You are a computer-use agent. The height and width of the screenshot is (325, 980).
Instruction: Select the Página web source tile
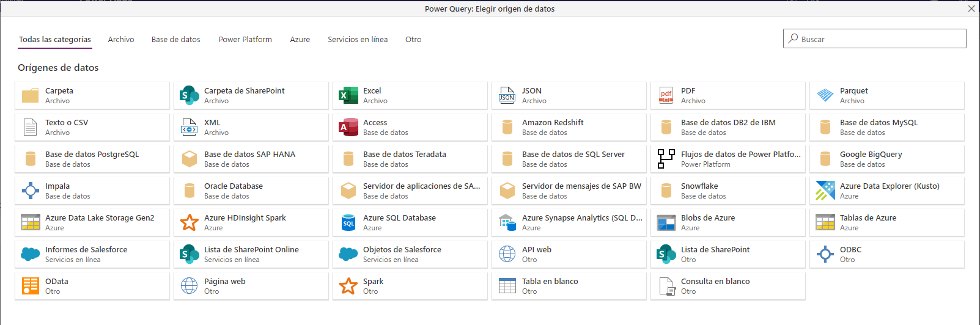coord(251,286)
